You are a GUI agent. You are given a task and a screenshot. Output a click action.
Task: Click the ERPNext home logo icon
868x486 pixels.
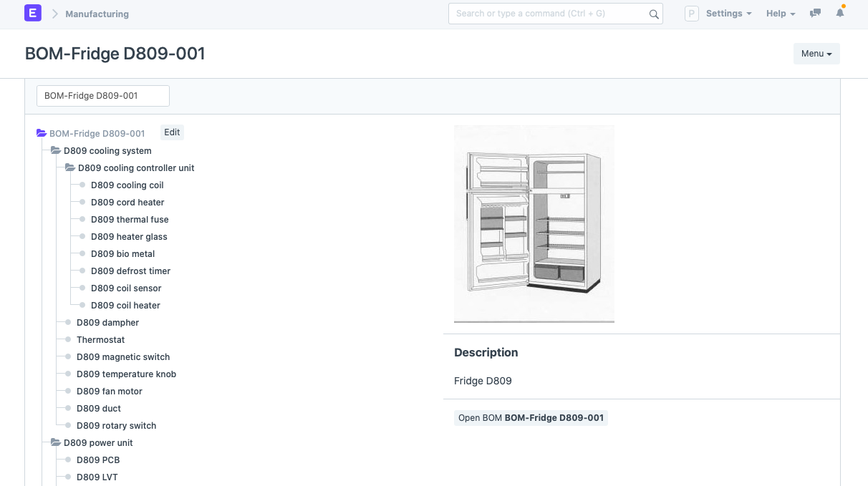point(33,14)
